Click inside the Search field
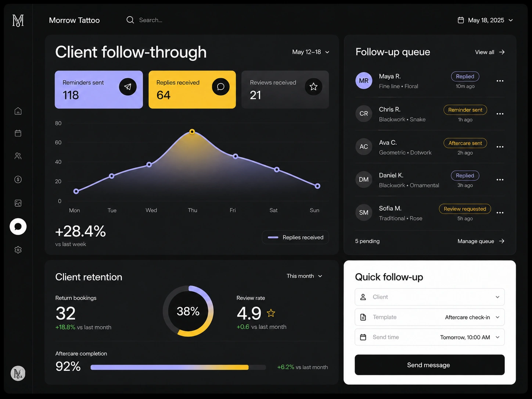The width and height of the screenshot is (532, 399). click(x=151, y=20)
